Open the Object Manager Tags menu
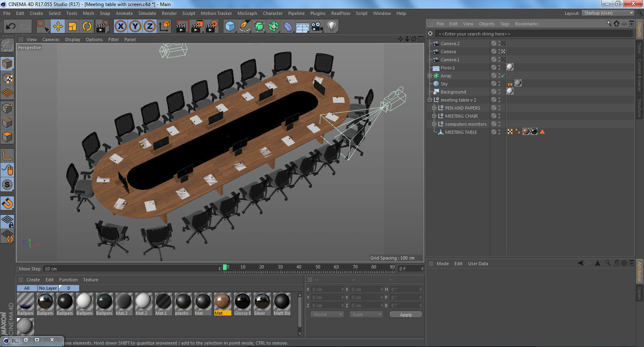This screenshot has width=644, height=347. 505,24
